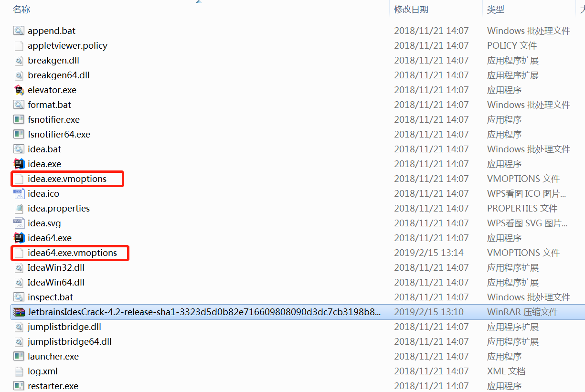The width and height of the screenshot is (585, 392).
Task: Click the file name idea.properties
Action: pos(59,208)
